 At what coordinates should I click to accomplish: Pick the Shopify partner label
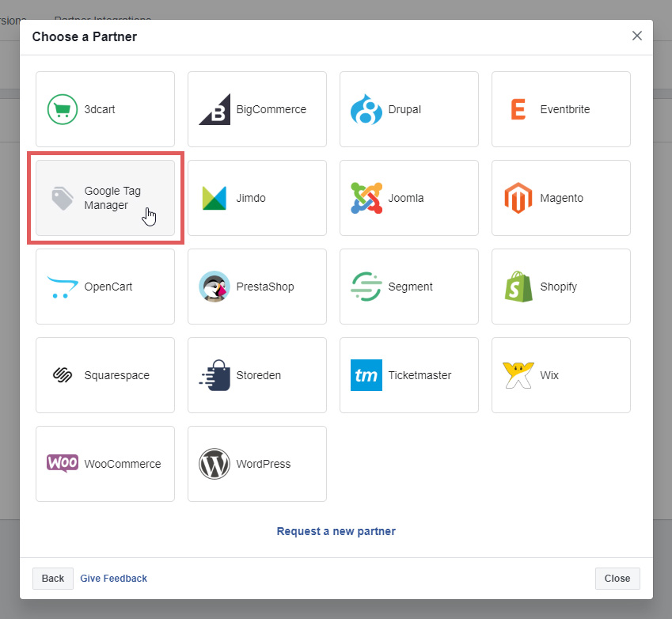pos(559,287)
